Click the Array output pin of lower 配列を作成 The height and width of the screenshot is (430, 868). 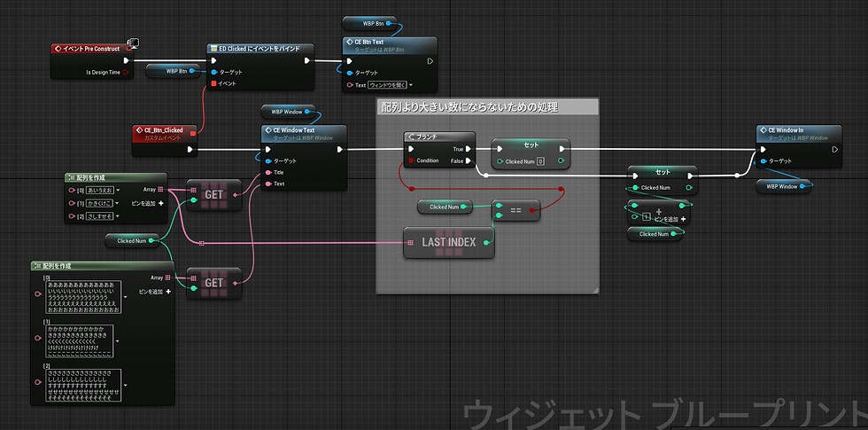tap(167, 278)
